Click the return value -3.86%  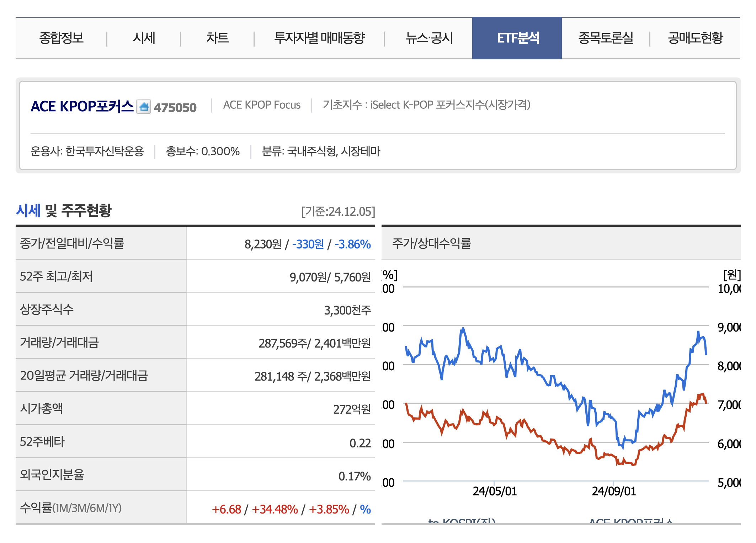(x=352, y=244)
